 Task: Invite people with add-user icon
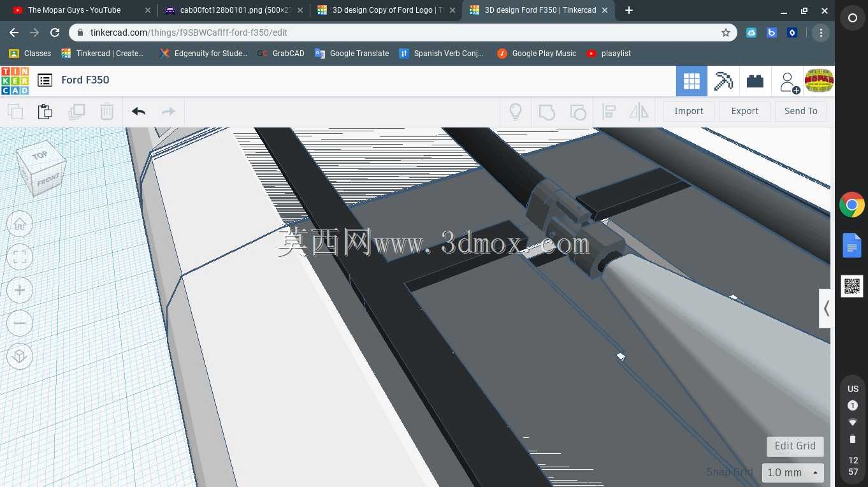[789, 82]
